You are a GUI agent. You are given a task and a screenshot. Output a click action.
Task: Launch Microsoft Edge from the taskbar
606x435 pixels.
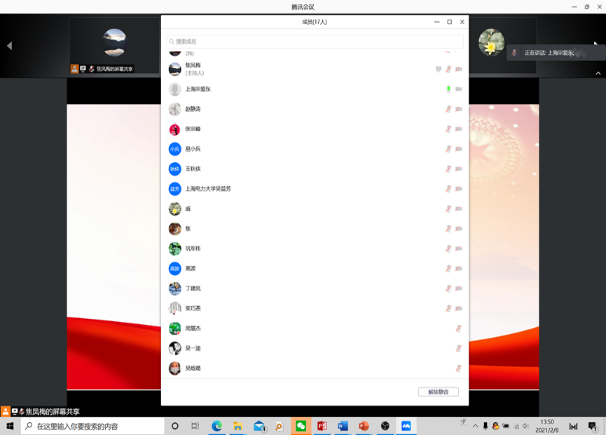(x=216, y=426)
